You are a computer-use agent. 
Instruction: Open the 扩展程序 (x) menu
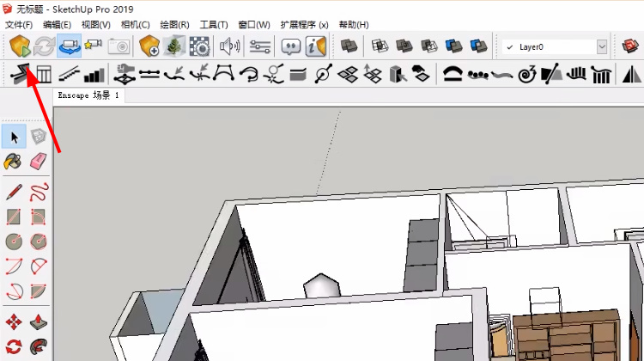pyautogui.click(x=305, y=25)
